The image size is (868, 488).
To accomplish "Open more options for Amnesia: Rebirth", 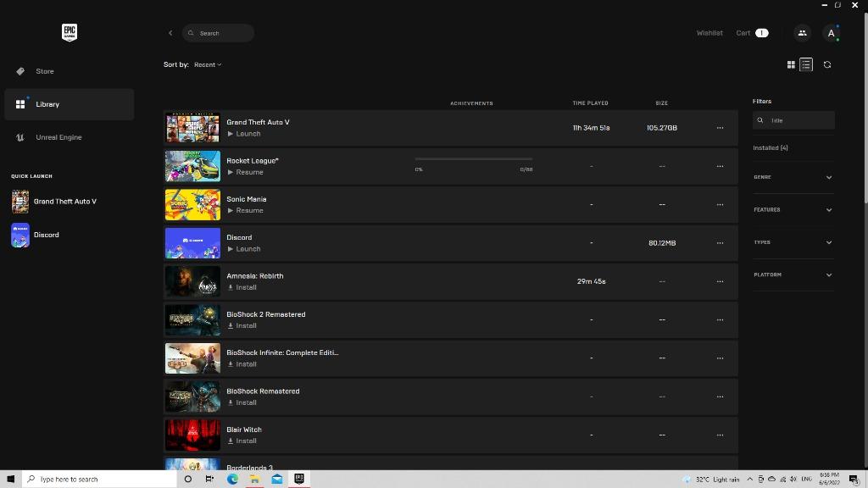I will click(x=720, y=281).
